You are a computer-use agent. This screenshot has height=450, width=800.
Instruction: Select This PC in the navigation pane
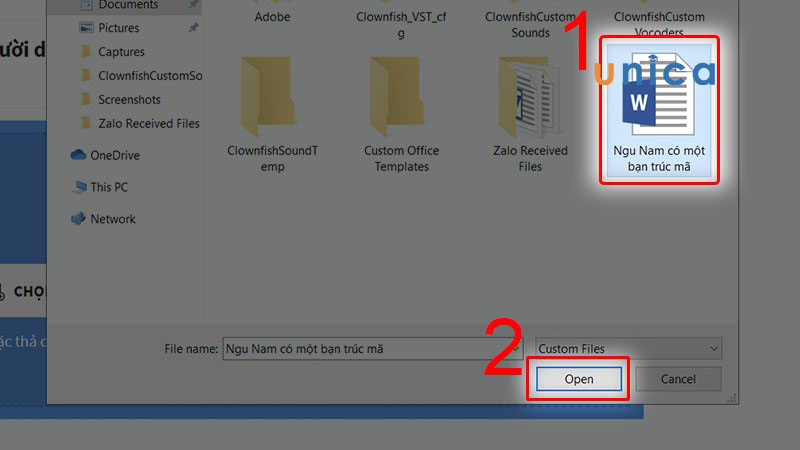point(100,187)
